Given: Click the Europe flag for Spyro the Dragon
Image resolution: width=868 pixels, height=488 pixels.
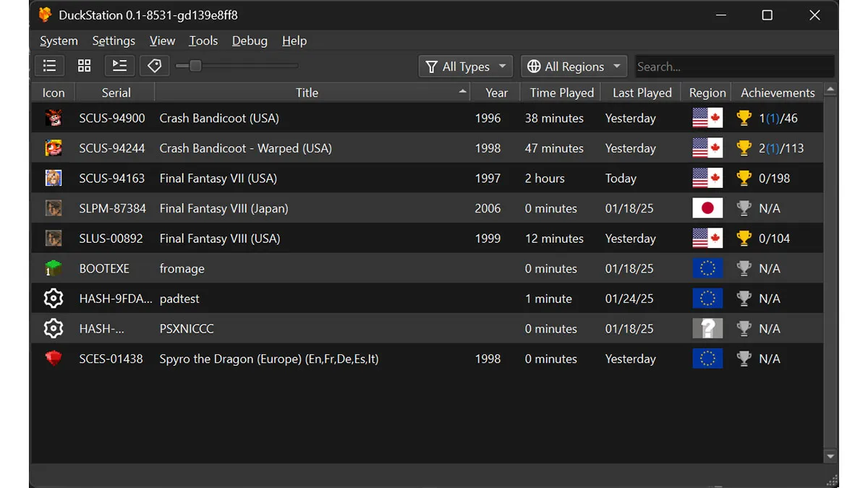Looking at the screenshot, I should [x=707, y=359].
